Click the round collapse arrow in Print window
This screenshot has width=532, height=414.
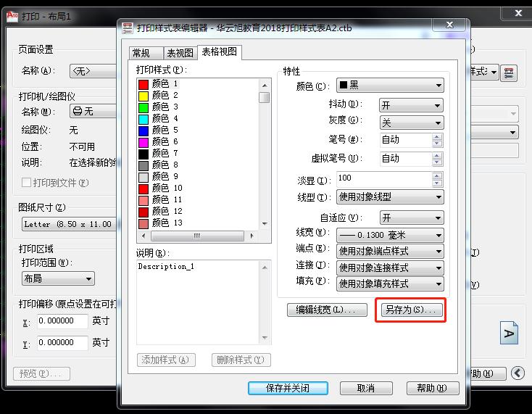(518, 373)
